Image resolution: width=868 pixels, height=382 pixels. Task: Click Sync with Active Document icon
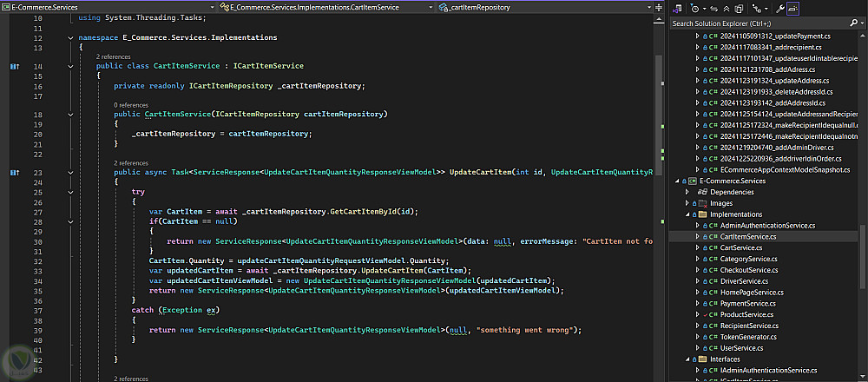click(714, 9)
